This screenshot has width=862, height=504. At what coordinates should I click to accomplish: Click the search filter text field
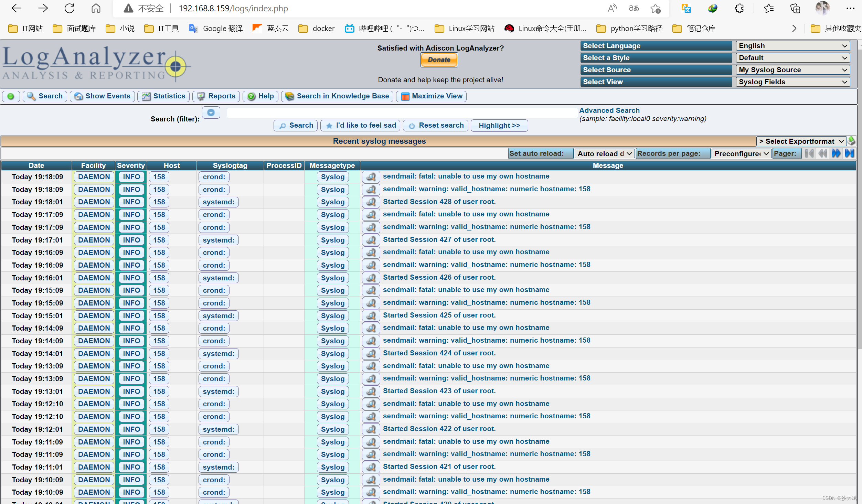pyautogui.click(x=402, y=113)
